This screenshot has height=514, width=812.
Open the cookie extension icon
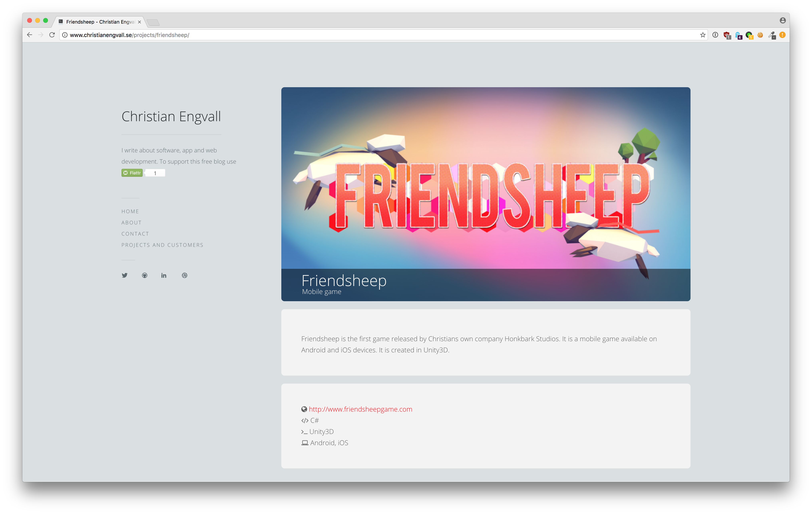[x=760, y=35]
